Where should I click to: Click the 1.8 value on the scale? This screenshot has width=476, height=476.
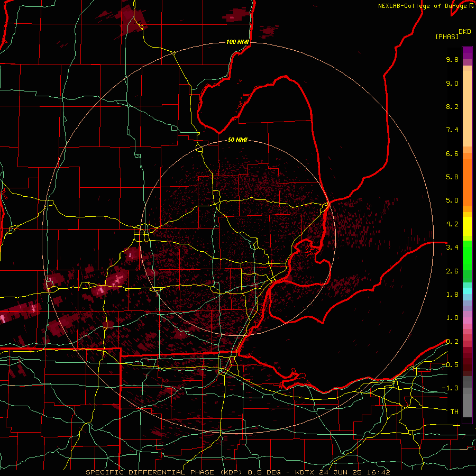(x=452, y=295)
